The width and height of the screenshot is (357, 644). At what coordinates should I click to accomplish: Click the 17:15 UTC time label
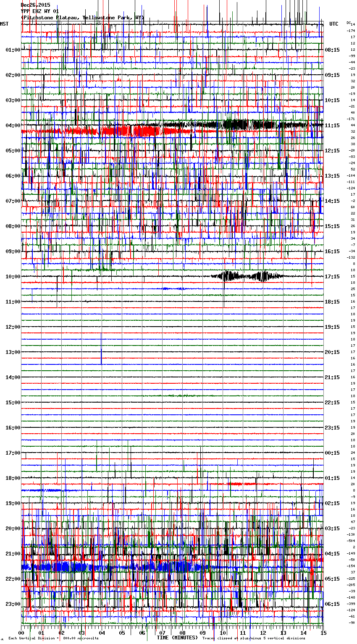pyautogui.click(x=332, y=277)
